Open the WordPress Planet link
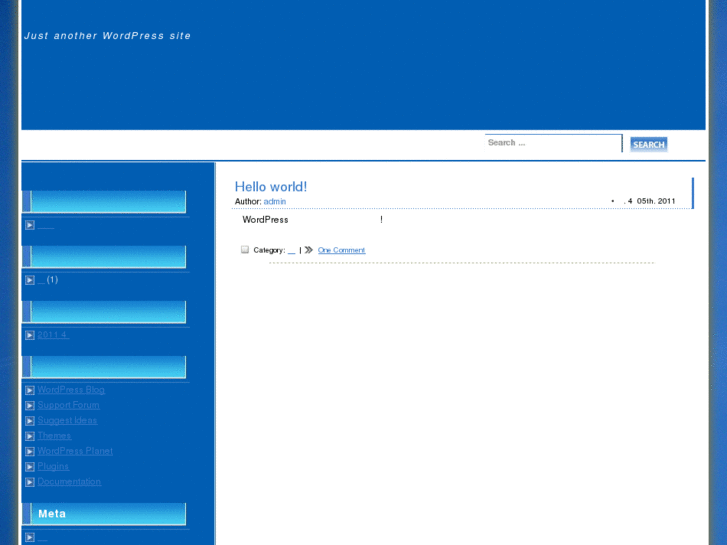 click(x=75, y=451)
